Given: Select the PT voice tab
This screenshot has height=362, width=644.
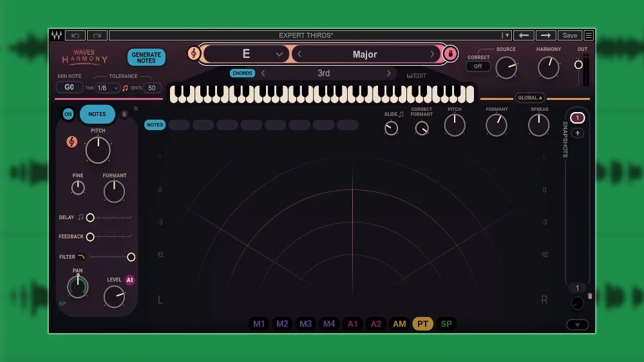Looking at the screenshot, I should point(422,324).
